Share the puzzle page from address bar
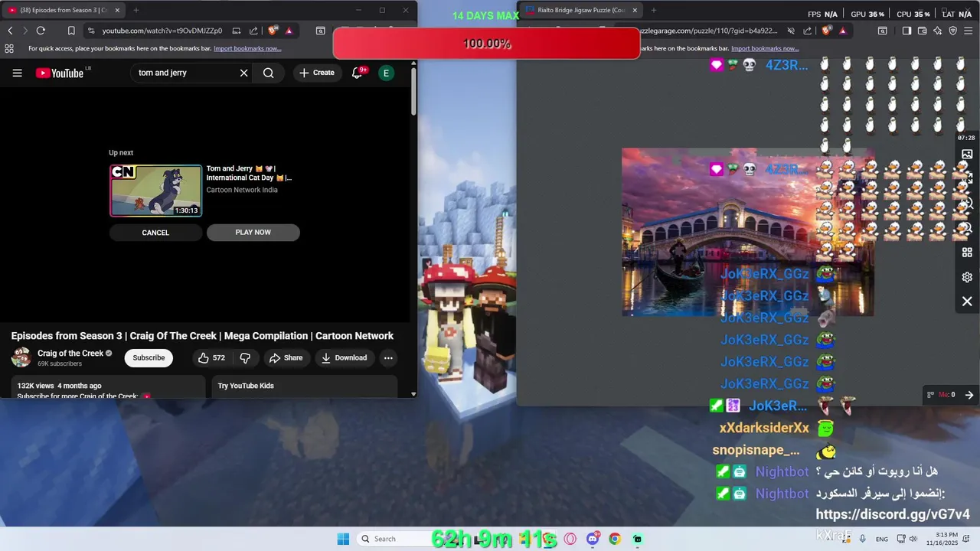Screen dimensions: 980x551 click(808, 31)
